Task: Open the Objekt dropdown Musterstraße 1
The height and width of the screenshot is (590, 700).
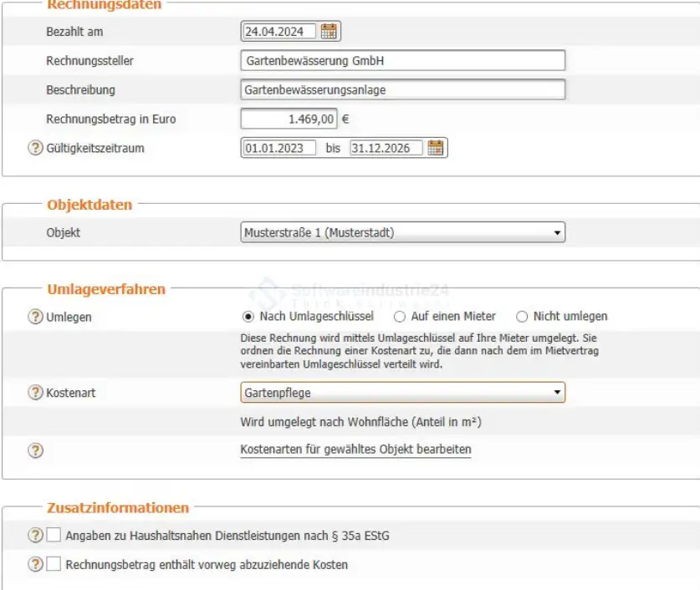Action: (402, 232)
